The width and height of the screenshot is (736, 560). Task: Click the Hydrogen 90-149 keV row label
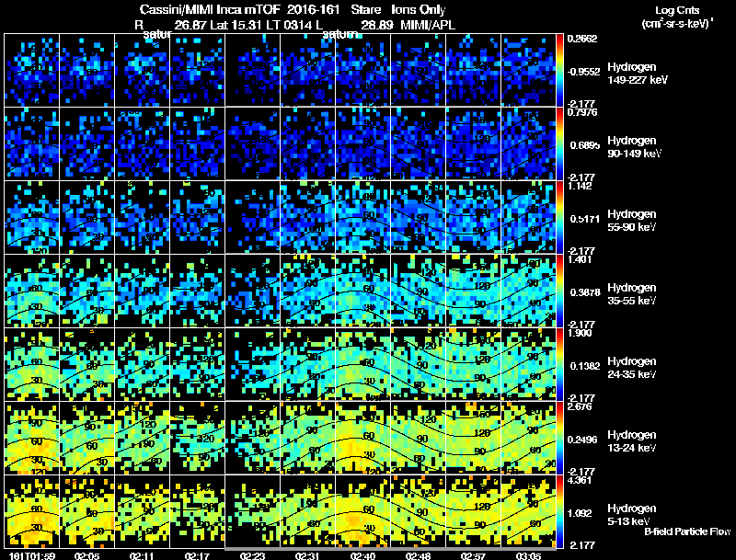(634, 147)
